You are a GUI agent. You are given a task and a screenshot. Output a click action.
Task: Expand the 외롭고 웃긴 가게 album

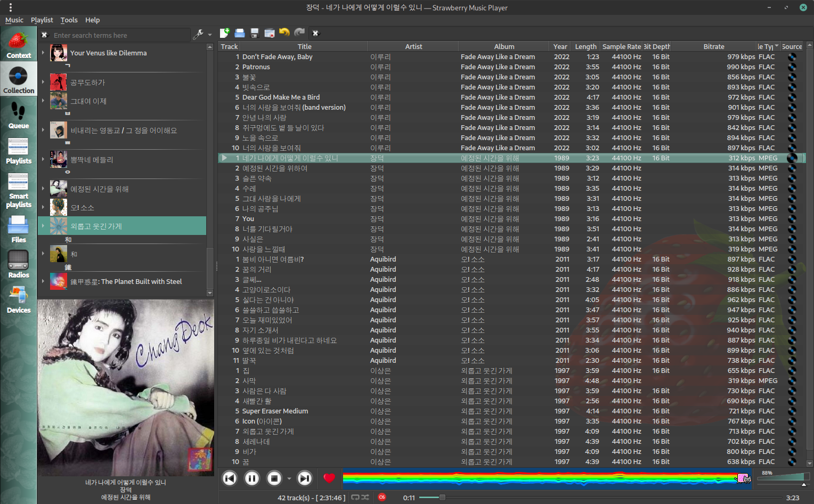point(43,226)
